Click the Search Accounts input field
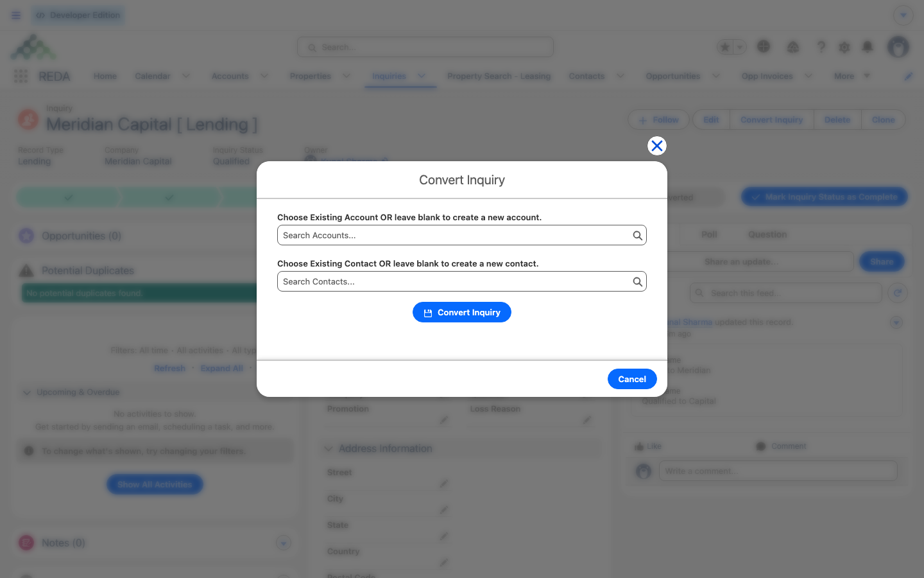Viewport: 924px width, 578px height. [x=461, y=235]
